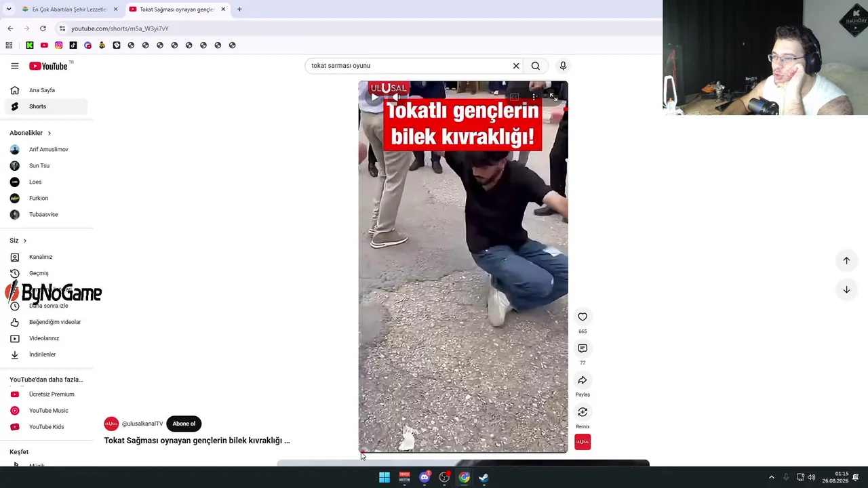Like the short with the heart icon
The image size is (868, 488).
(x=583, y=317)
